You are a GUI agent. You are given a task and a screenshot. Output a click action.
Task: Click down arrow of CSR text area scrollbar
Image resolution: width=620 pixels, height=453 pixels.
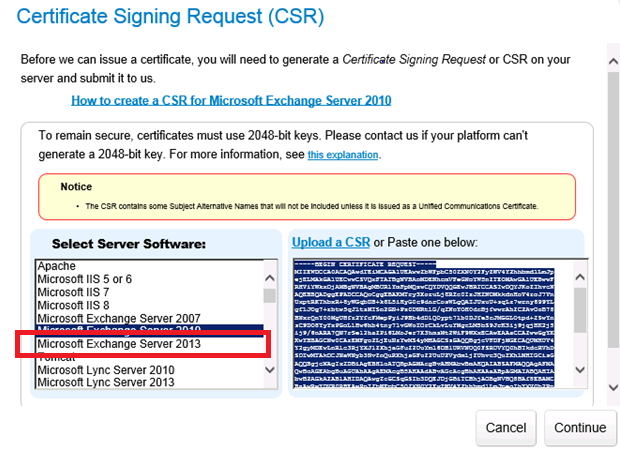point(580,370)
